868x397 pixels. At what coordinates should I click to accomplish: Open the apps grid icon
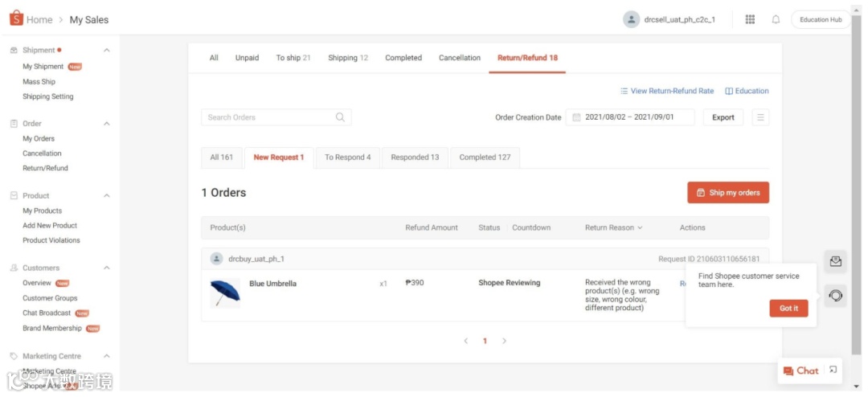click(750, 19)
